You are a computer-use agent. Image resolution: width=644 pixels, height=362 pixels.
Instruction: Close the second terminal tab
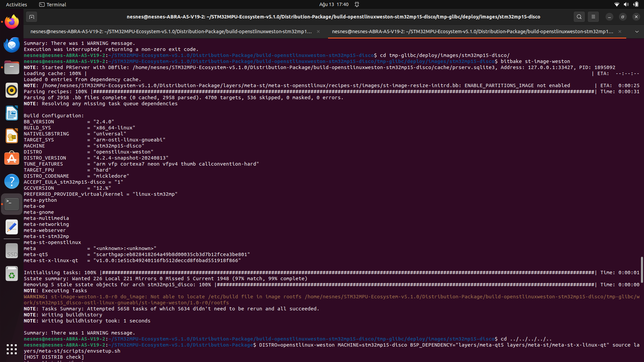[620, 32]
